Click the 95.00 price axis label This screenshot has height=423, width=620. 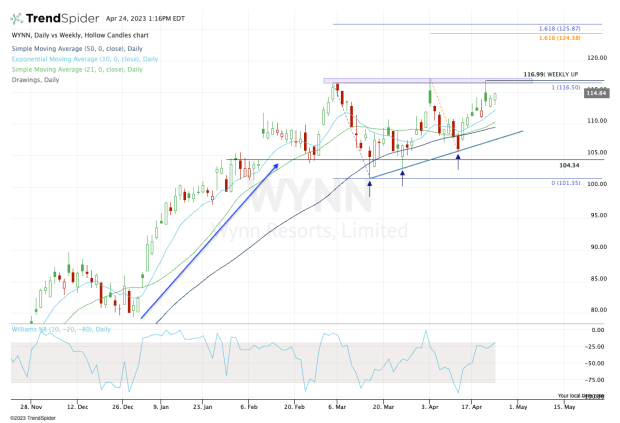click(x=598, y=215)
